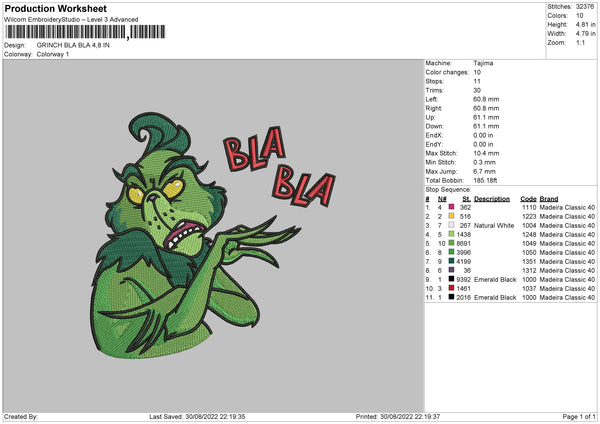Click the 'Colorway 1' value
Viewport: 600px width, 424px height.
[53, 54]
